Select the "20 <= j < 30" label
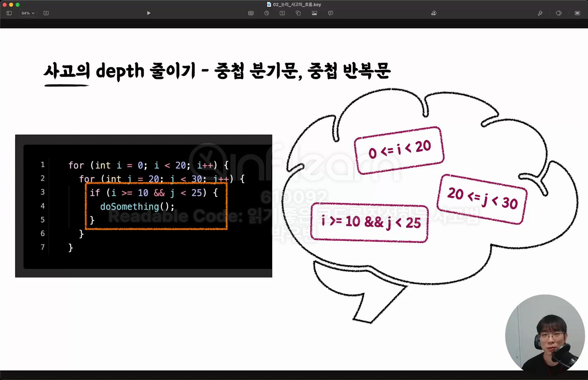The width and height of the screenshot is (588, 380). (x=482, y=199)
